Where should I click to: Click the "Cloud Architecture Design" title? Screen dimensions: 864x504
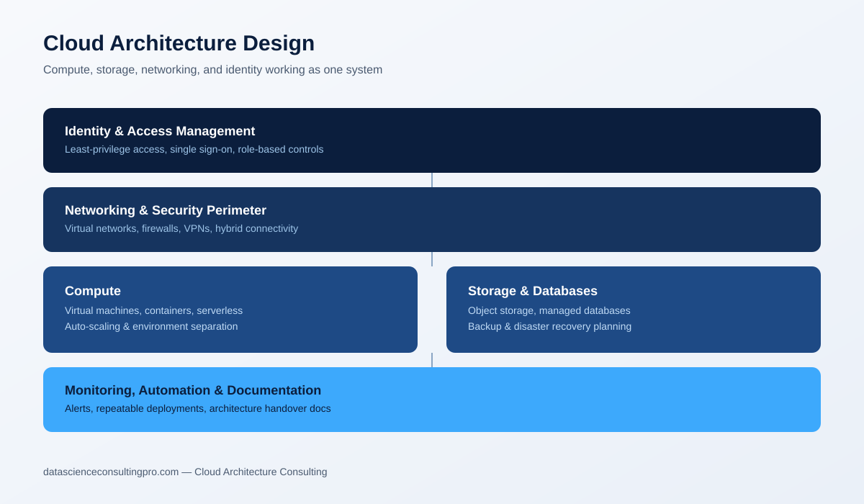point(179,43)
